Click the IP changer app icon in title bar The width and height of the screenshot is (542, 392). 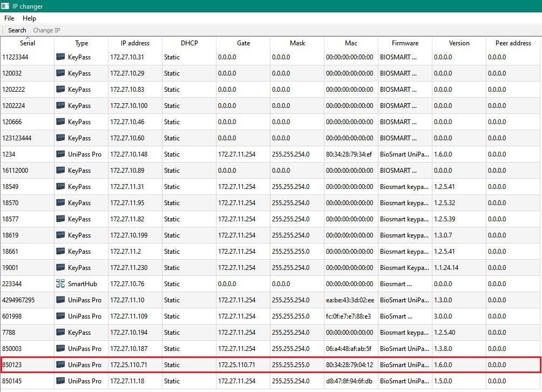coord(5,6)
